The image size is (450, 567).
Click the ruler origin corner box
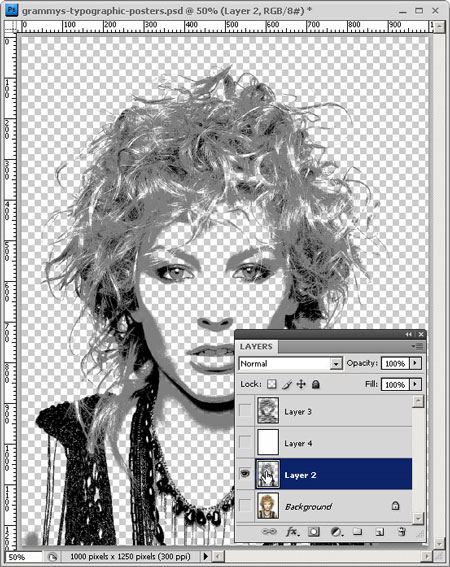click(x=10, y=26)
